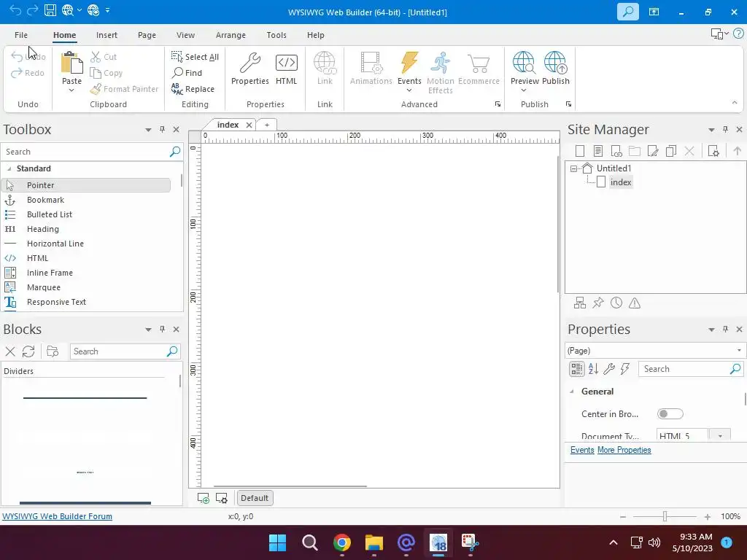Viewport: 747px width, 560px height.
Task: Click the More Properties link
Action: pos(624,450)
